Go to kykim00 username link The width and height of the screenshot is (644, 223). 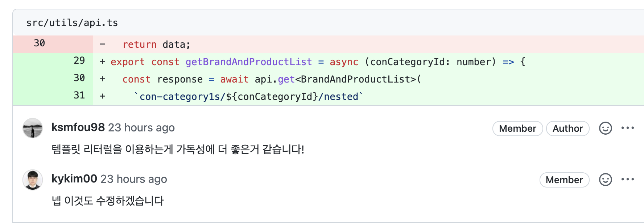[74, 179]
